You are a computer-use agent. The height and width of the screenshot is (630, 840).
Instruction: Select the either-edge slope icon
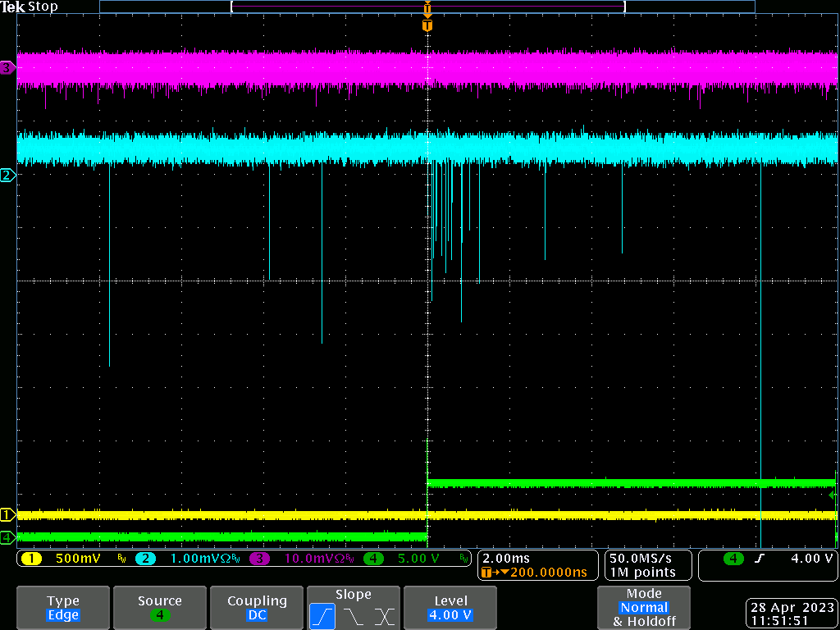384,616
